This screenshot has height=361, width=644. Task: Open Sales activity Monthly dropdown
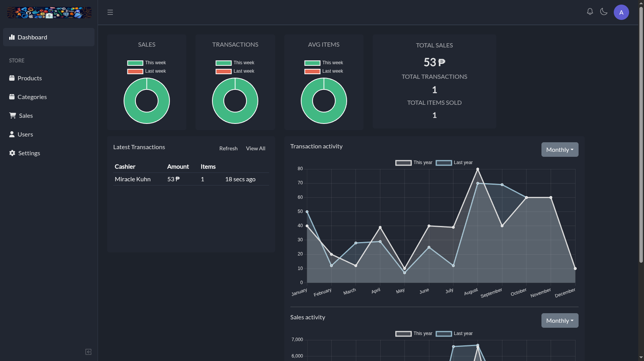coord(560,320)
